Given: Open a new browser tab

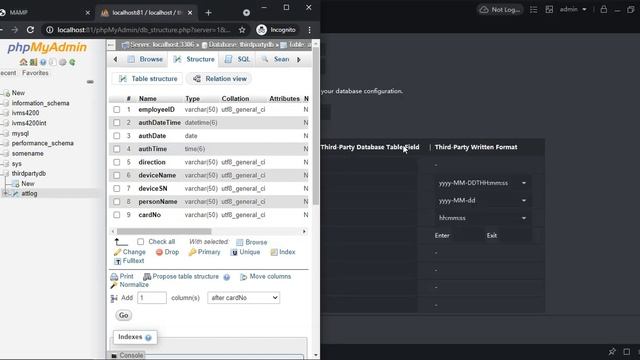Looking at the screenshot, I should (208, 13).
